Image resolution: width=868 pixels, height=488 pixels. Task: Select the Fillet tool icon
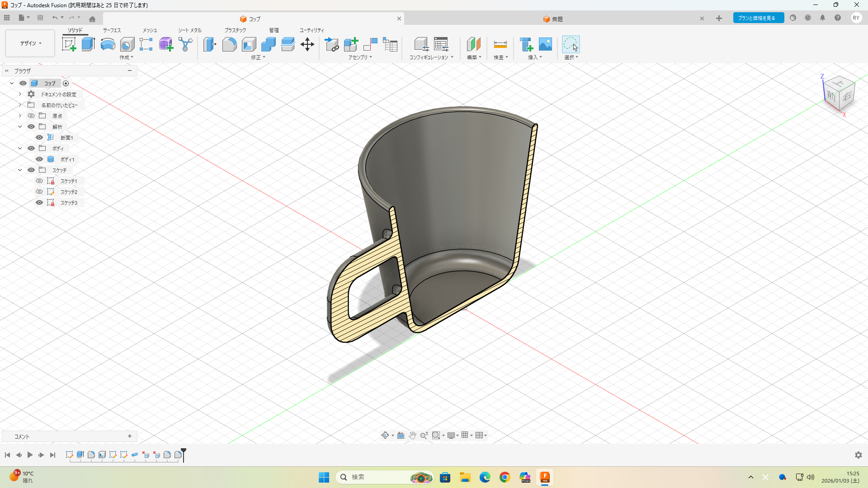pos(229,44)
